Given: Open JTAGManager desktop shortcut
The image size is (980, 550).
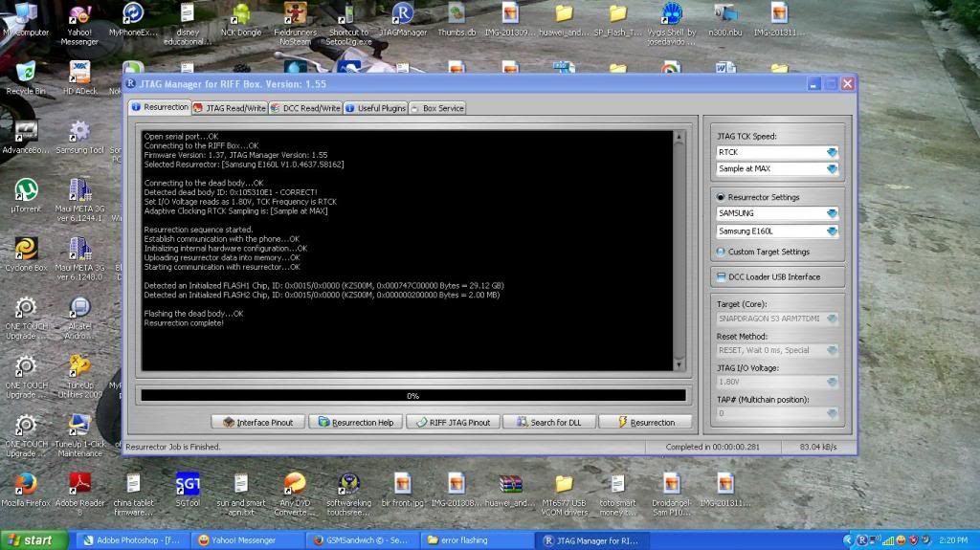Looking at the screenshot, I should (x=403, y=21).
